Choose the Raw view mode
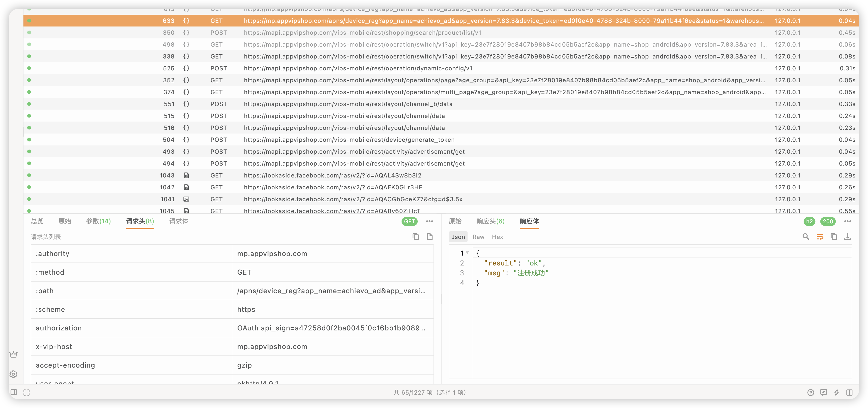The width and height of the screenshot is (868, 408). 479,237
